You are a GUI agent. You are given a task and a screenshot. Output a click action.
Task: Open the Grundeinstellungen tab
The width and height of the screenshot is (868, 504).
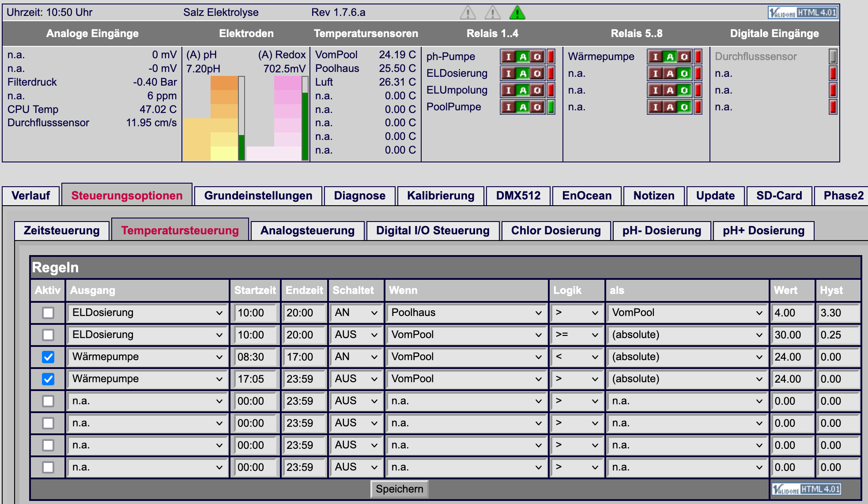click(258, 196)
